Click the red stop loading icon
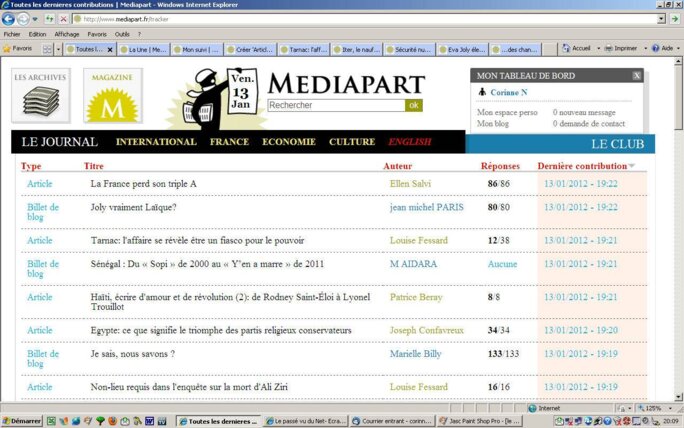This screenshot has width=684, height=428. [x=64, y=19]
